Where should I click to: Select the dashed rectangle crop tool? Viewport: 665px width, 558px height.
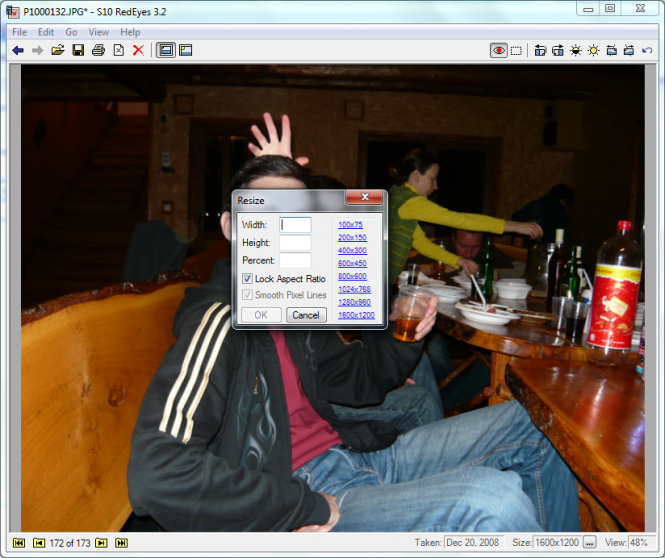516,51
